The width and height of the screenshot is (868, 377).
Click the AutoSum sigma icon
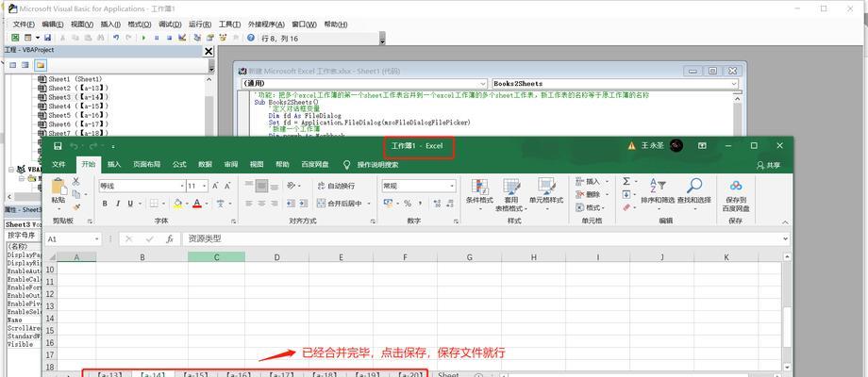coord(626,181)
